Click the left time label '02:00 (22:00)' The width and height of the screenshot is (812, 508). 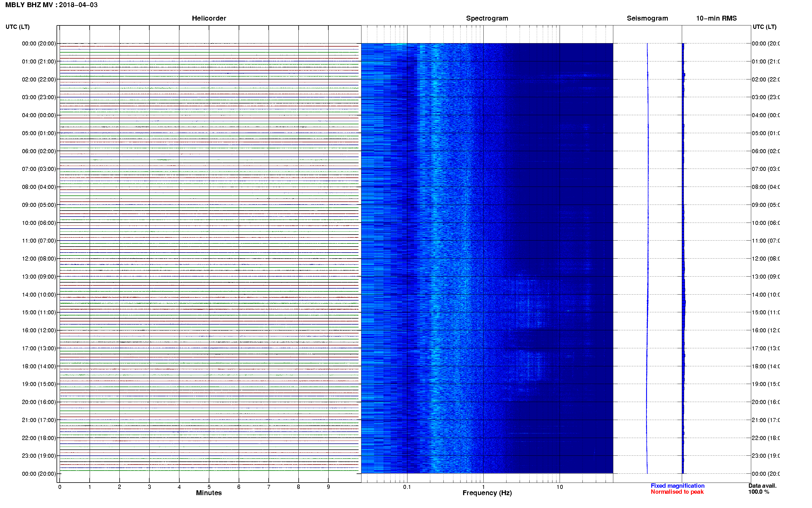tap(39, 80)
